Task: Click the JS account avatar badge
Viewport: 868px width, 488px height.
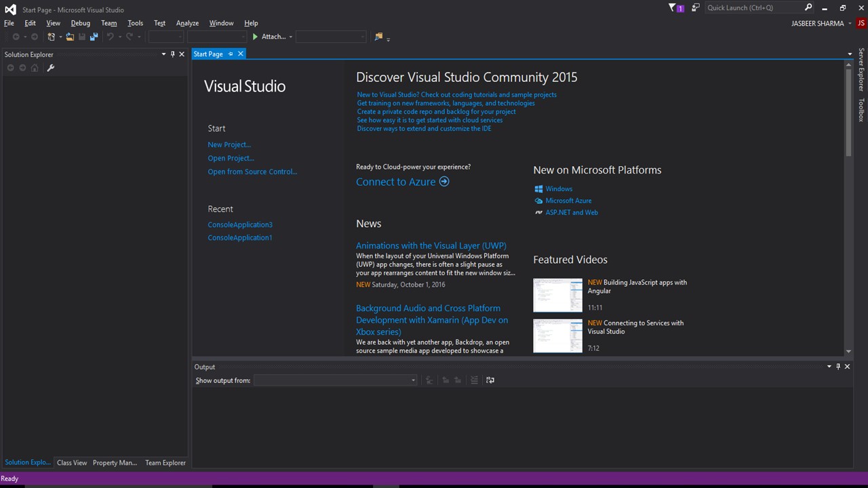Action: pos(861,23)
